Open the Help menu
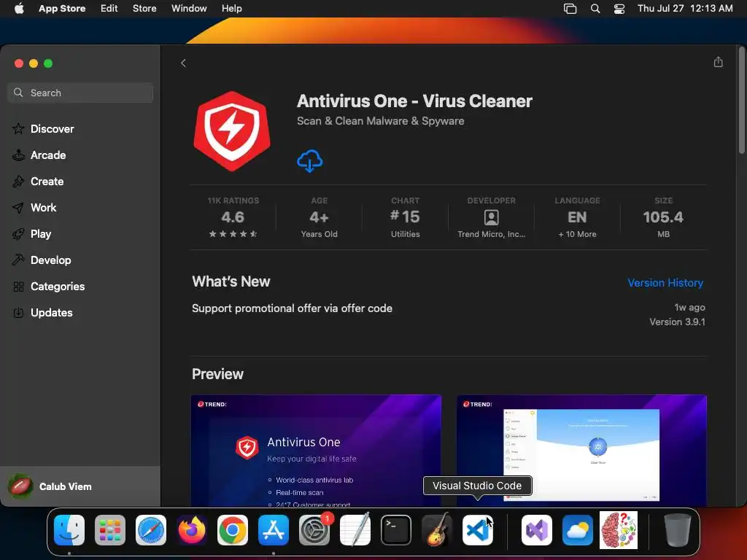The image size is (747, 560). tap(231, 9)
